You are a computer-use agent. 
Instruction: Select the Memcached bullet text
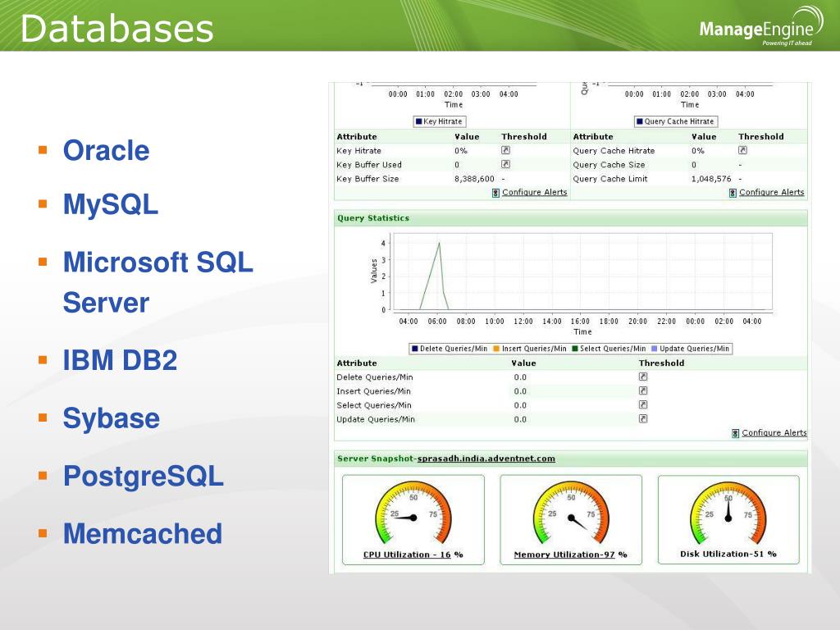pyautogui.click(x=143, y=533)
